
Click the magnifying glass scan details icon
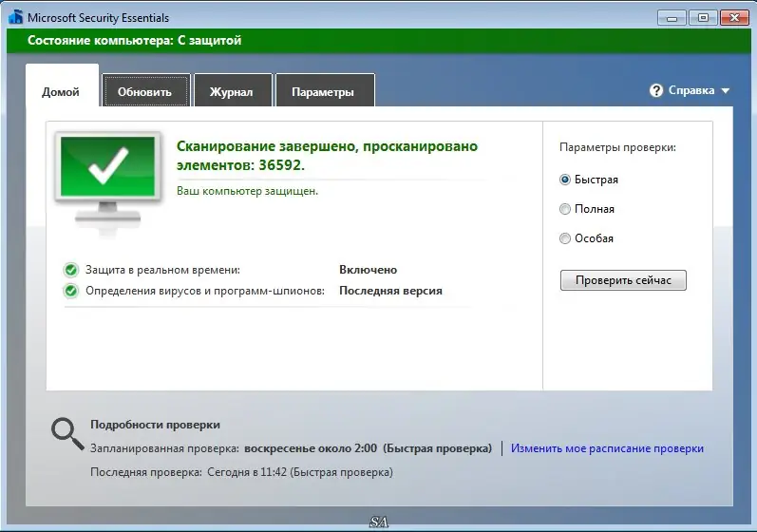coord(67,433)
